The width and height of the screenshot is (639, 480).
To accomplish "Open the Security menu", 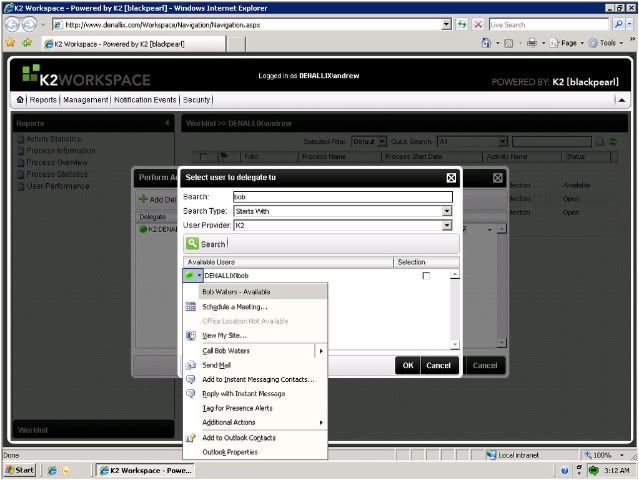I will point(196,100).
